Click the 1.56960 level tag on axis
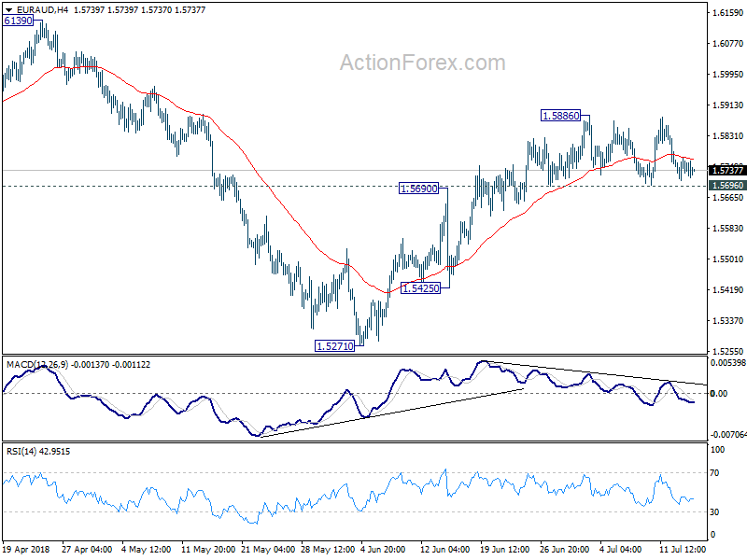Screen dimensions: 747x560 [726, 185]
